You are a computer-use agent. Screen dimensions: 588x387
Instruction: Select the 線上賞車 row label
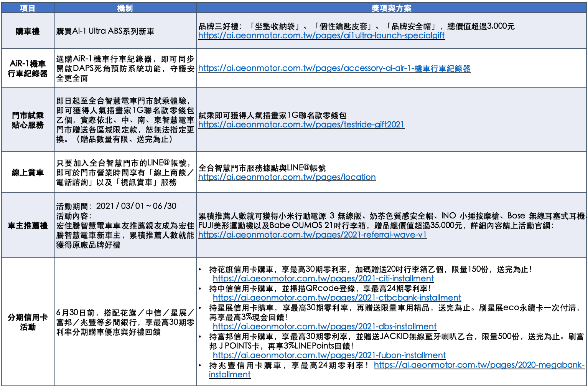[28, 173]
